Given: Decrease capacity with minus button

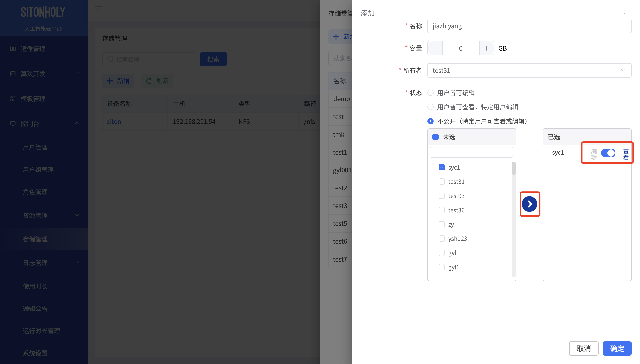Looking at the screenshot, I should tap(435, 48).
